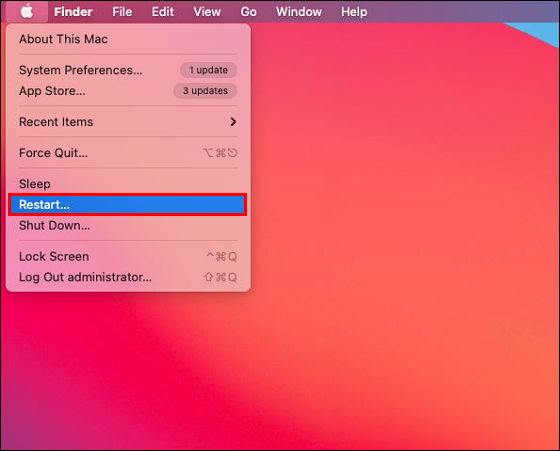
Task: Open the View menu
Action: [207, 12]
